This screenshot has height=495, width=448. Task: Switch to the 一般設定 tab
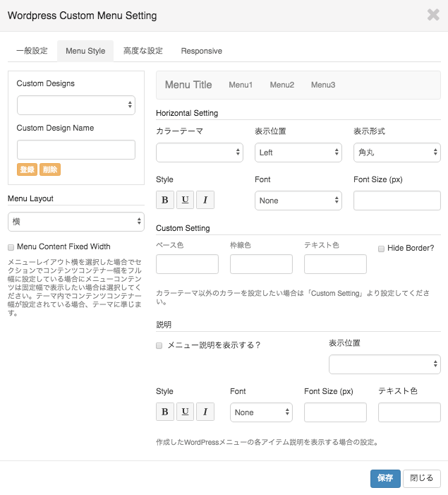click(32, 51)
